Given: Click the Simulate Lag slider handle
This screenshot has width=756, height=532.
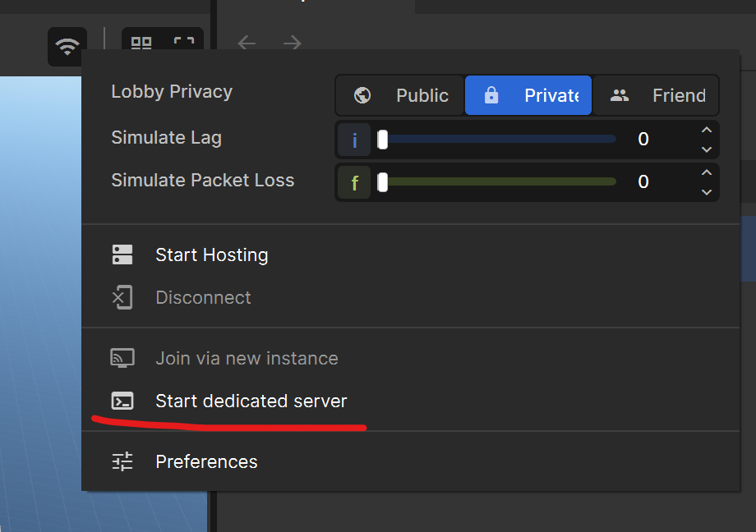Looking at the screenshot, I should [x=382, y=140].
